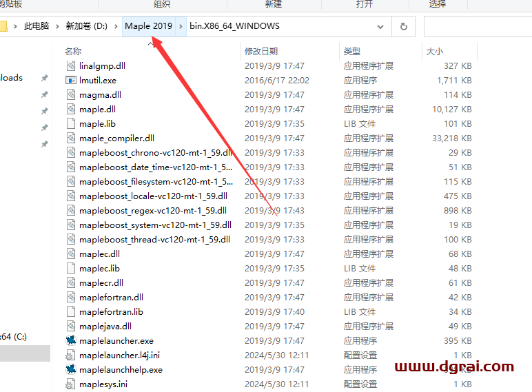532x392 pixels.
Task: Select the file name maple.dll
Action: click(97, 109)
